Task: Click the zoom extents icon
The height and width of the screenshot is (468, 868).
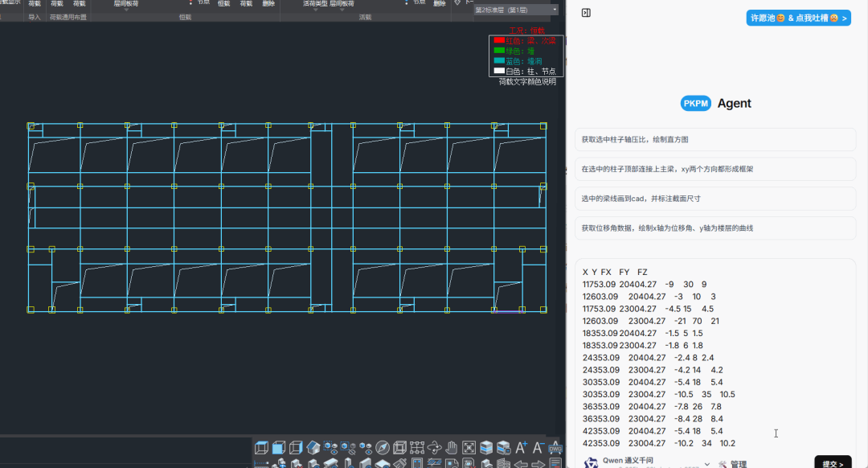Action: tap(469, 448)
